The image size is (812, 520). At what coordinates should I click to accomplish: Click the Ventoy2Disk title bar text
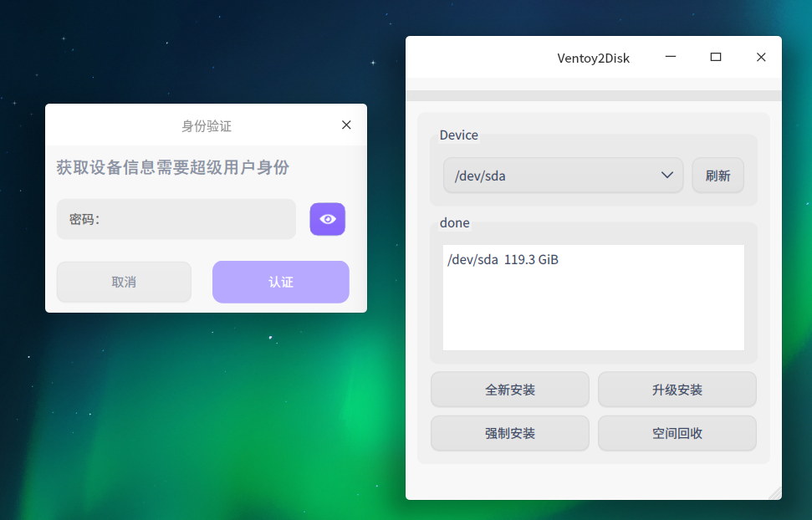(594, 58)
